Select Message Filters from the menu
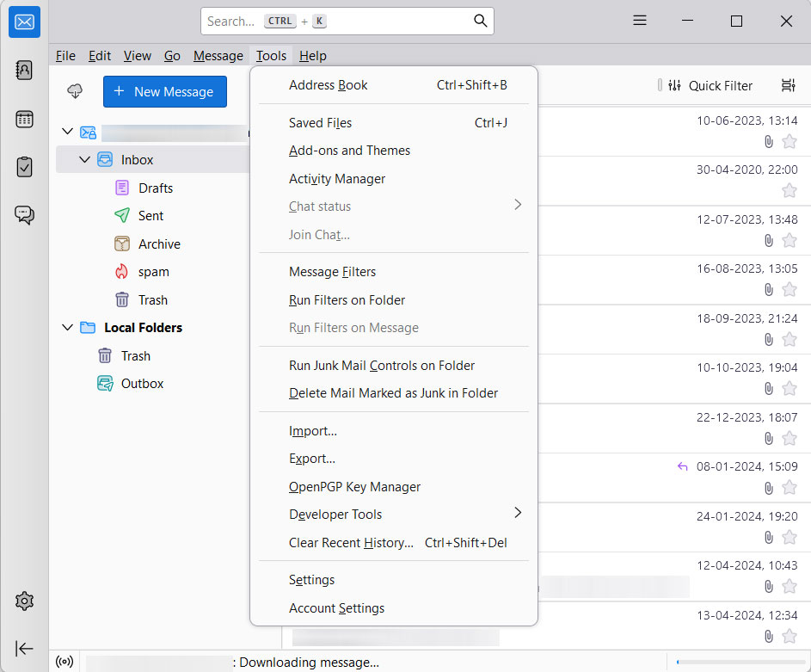 pyautogui.click(x=332, y=271)
